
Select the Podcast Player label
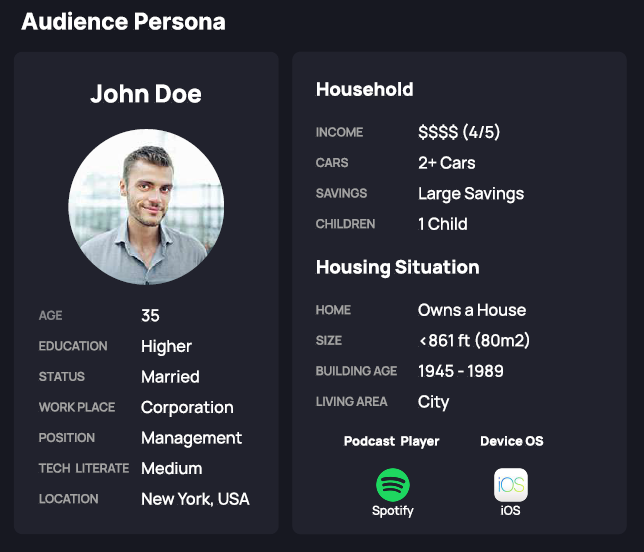pyautogui.click(x=391, y=441)
